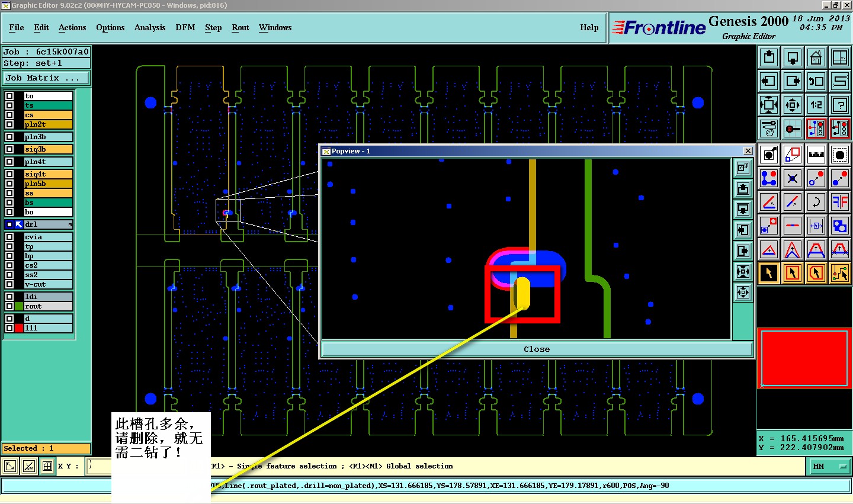
Task: Click the grid snap icon beside X Y
Action: 47,466
